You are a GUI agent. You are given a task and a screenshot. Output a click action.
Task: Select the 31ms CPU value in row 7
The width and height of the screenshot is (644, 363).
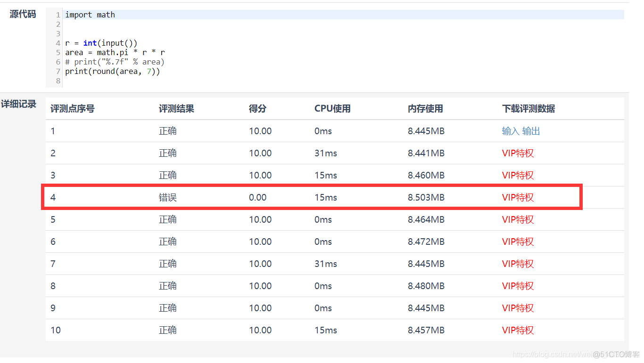pyautogui.click(x=326, y=264)
